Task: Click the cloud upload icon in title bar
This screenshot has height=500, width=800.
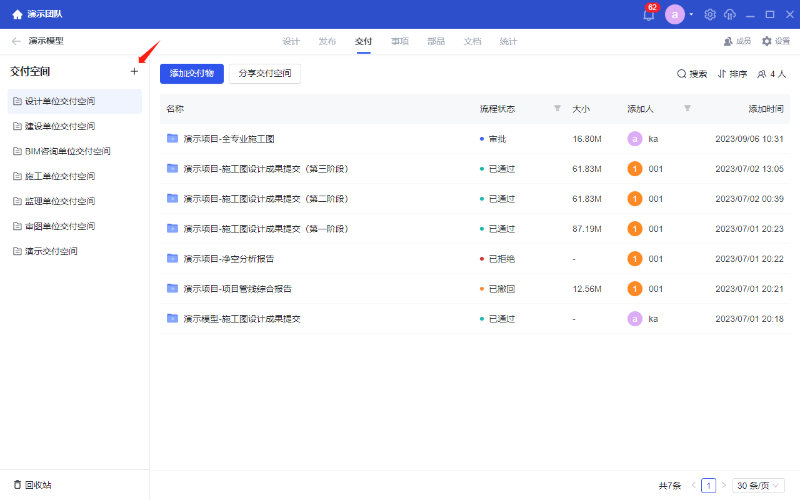Action: coord(730,14)
